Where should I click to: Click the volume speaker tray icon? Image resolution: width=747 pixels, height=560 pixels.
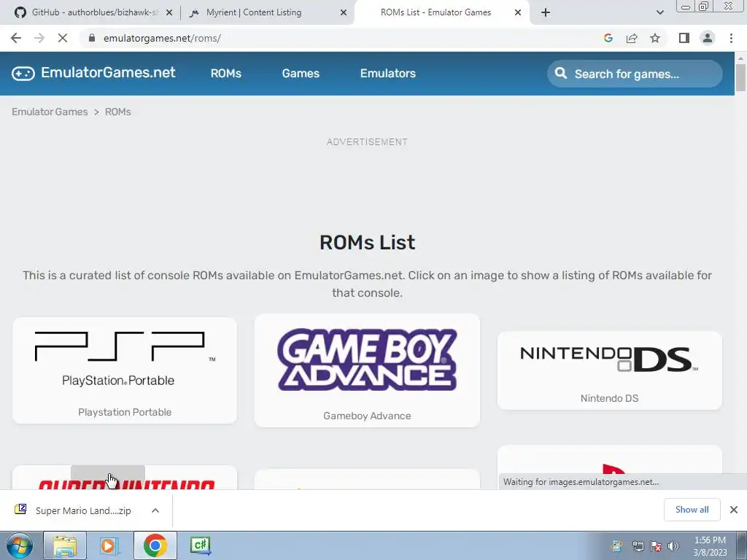click(673, 546)
